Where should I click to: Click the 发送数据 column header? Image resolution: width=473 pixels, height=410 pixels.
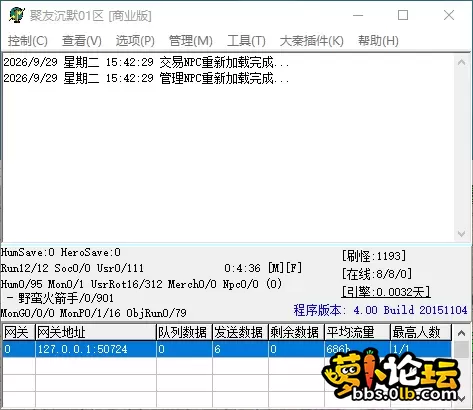point(240,332)
